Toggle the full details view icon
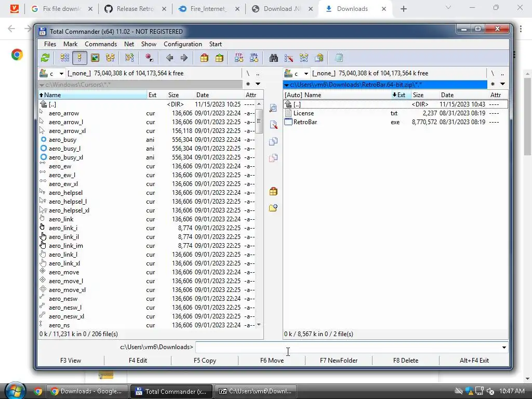This screenshot has height=399, width=532. (x=79, y=58)
